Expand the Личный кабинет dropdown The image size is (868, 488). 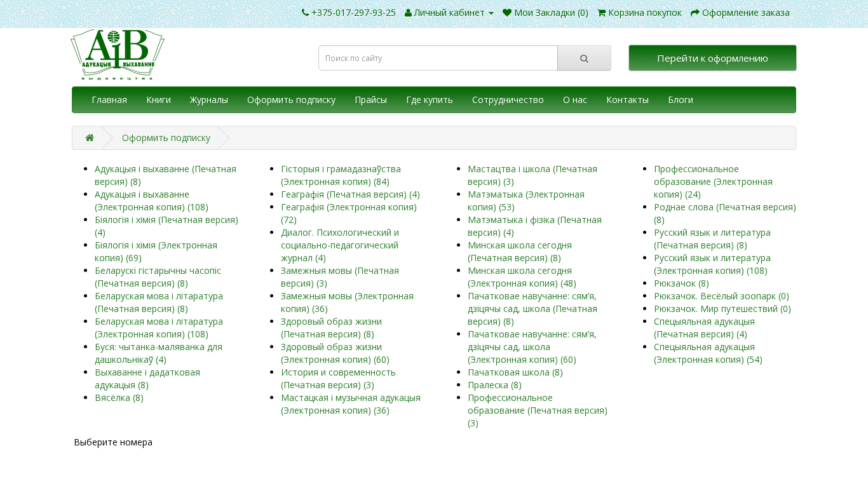tap(449, 13)
